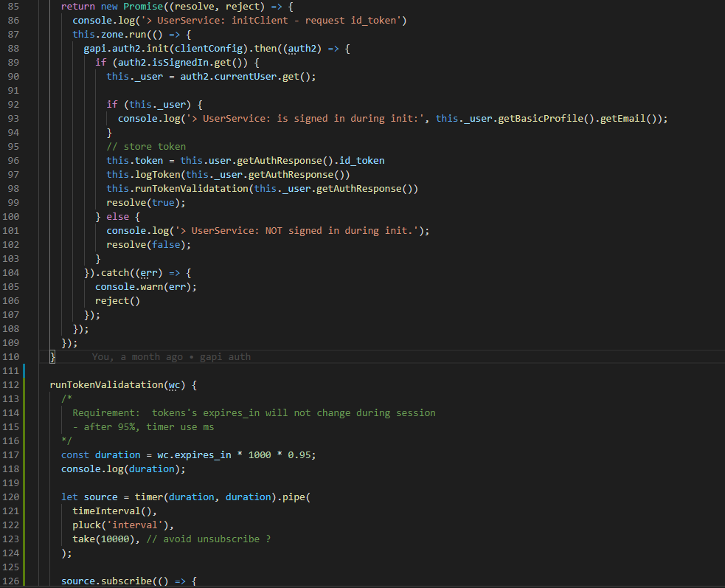The width and height of the screenshot is (725, 588).
Task: Click the "return" keyword on line 85
Action: (77, 7)
